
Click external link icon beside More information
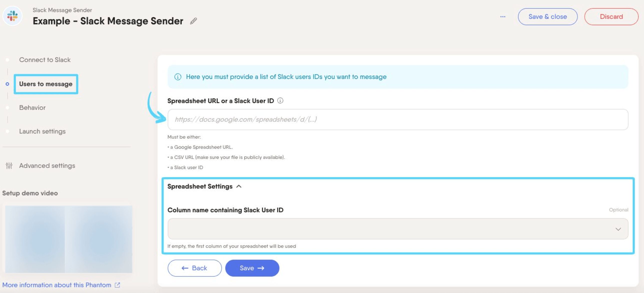(x=117, y=285)
